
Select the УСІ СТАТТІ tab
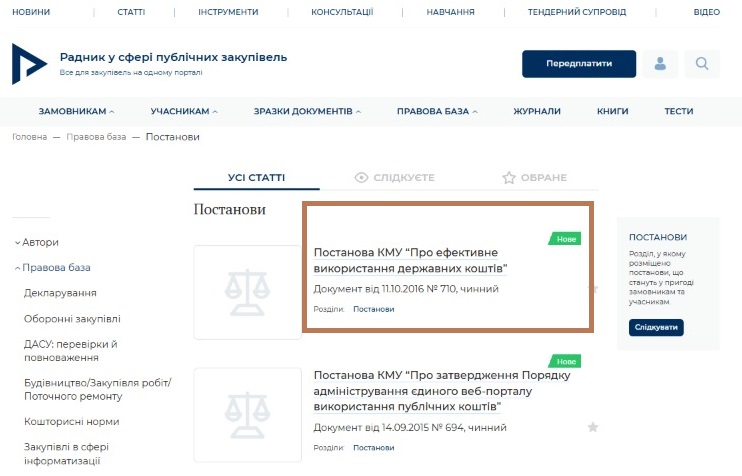(256, 177)
